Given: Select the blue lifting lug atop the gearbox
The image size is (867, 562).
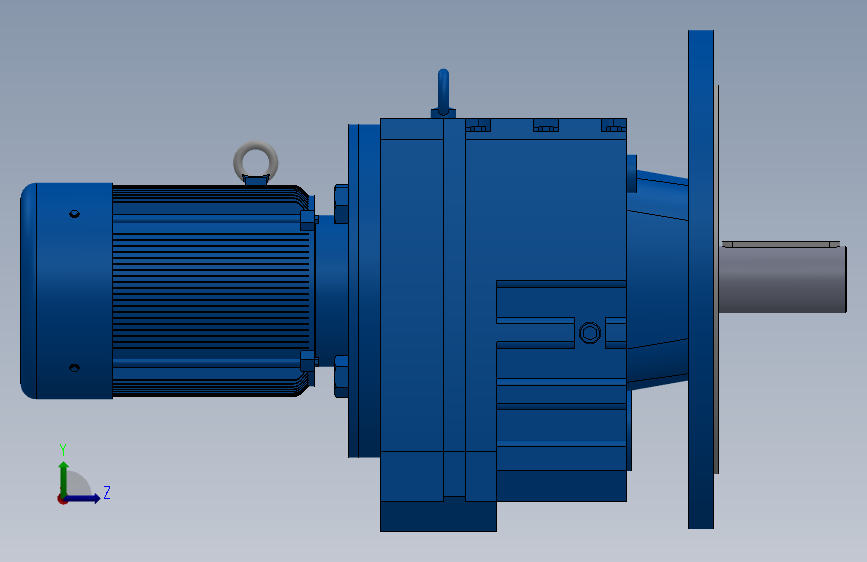Looking at the screenshot, I should [443, 93].
